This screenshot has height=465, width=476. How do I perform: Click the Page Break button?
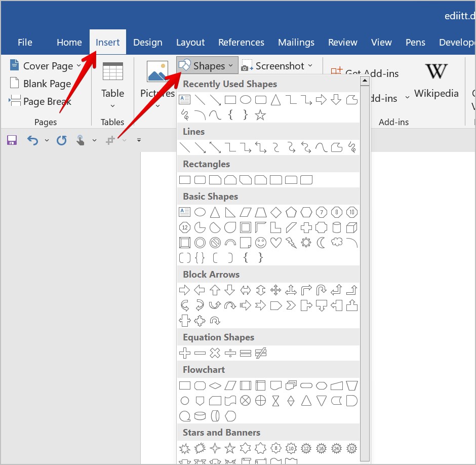41,101
